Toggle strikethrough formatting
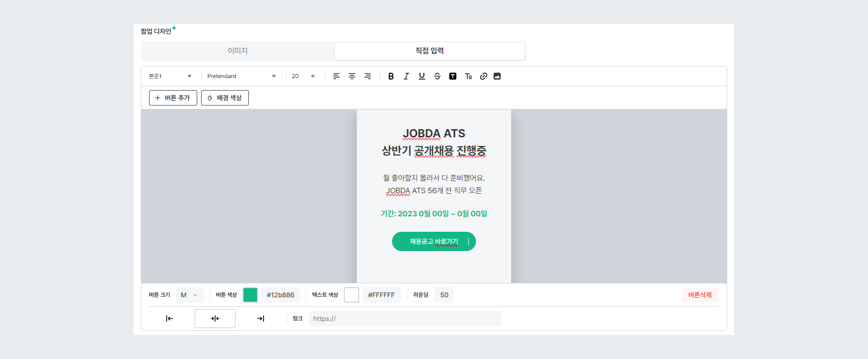 (x=437, y=76)
